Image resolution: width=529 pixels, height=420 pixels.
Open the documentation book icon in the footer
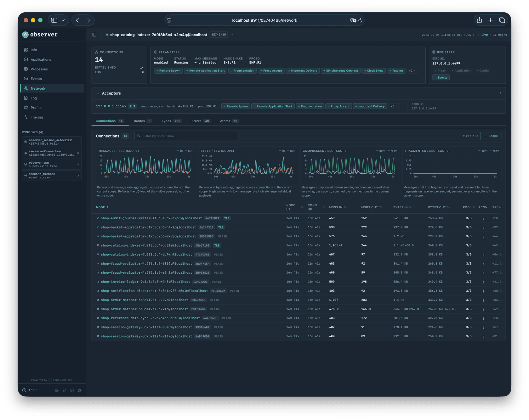pyautogui.click(x=72, y=390)
